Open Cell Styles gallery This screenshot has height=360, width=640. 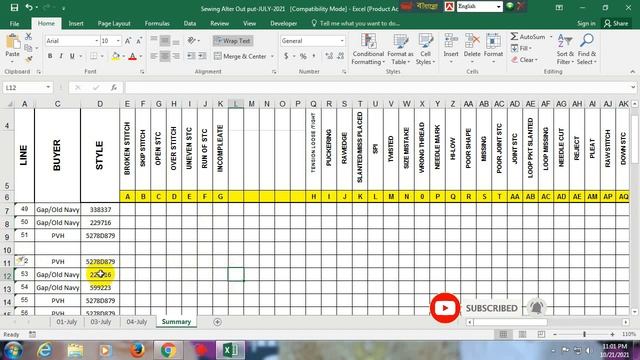click(425, 49)
